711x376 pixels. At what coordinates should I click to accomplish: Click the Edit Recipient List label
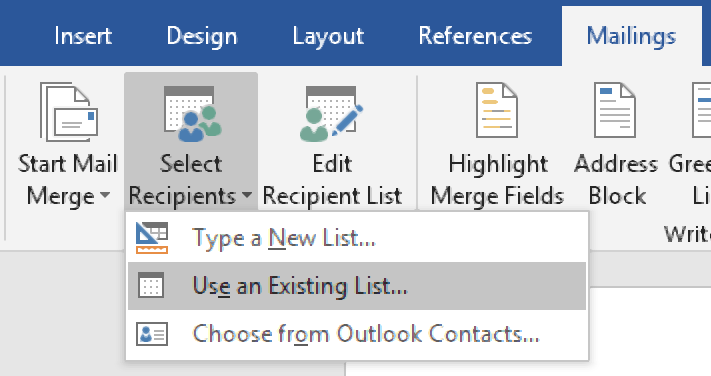tap(332, 180)
